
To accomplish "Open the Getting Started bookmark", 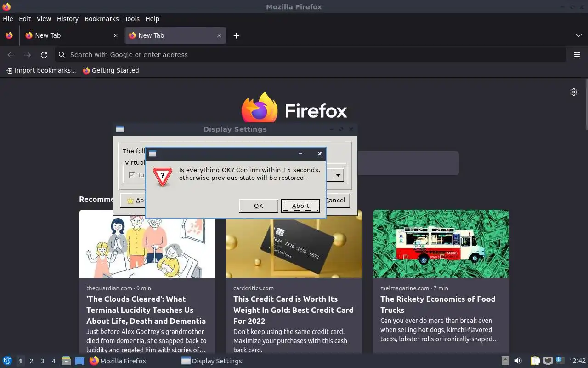I will pos(111,70).
